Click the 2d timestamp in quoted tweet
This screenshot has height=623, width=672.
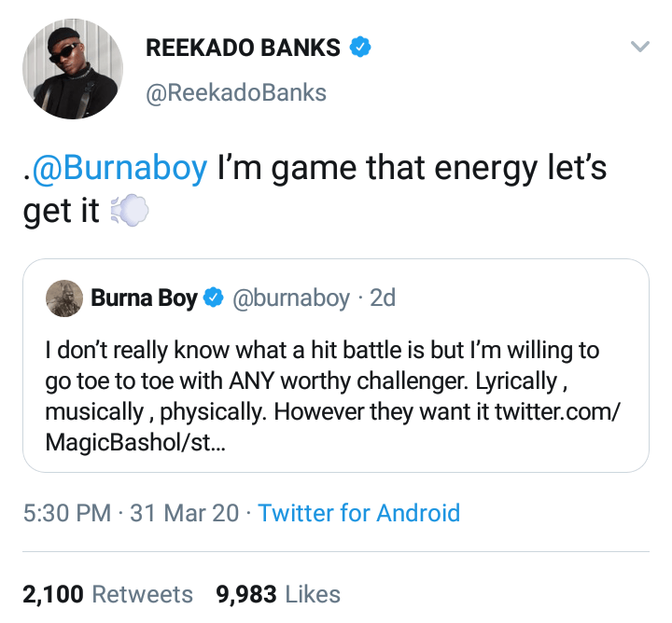(x=383, y=298)
